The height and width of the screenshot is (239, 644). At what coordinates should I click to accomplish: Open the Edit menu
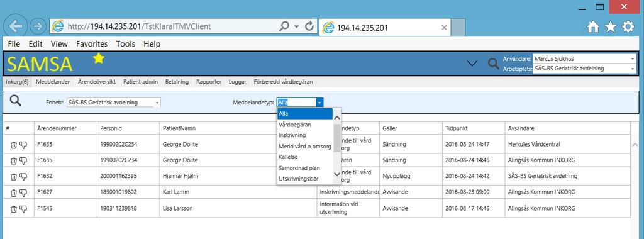pos(35,44)
